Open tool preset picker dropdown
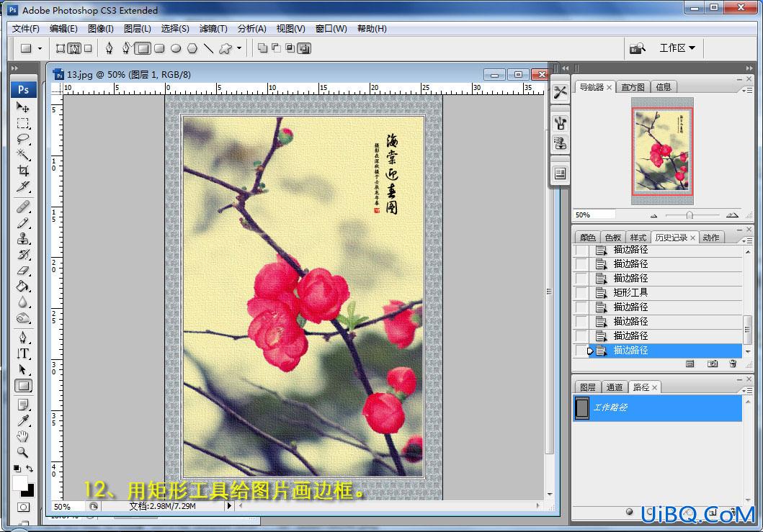Viewport: 763px width, 532px height. click(40, 48)
